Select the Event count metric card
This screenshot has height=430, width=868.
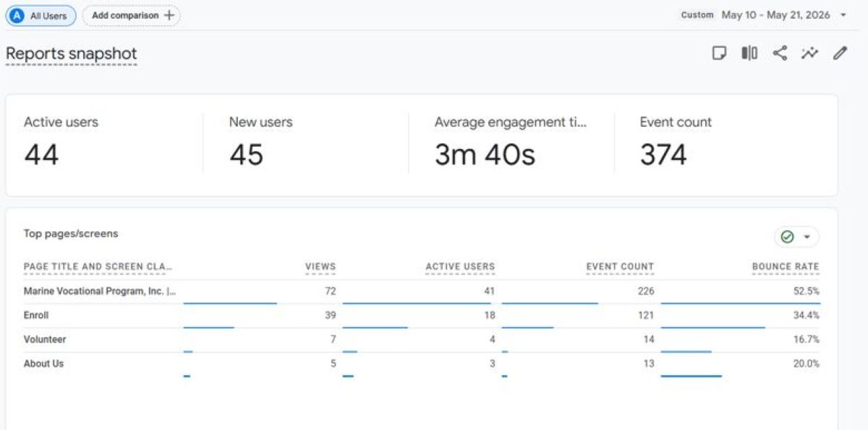coord(726,143)
